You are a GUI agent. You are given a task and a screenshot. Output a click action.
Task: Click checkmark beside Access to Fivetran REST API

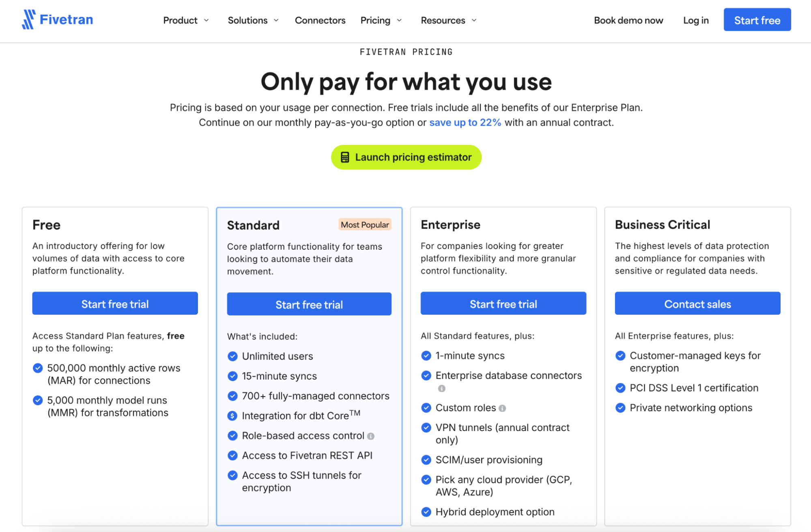click(x=232, y=455)
